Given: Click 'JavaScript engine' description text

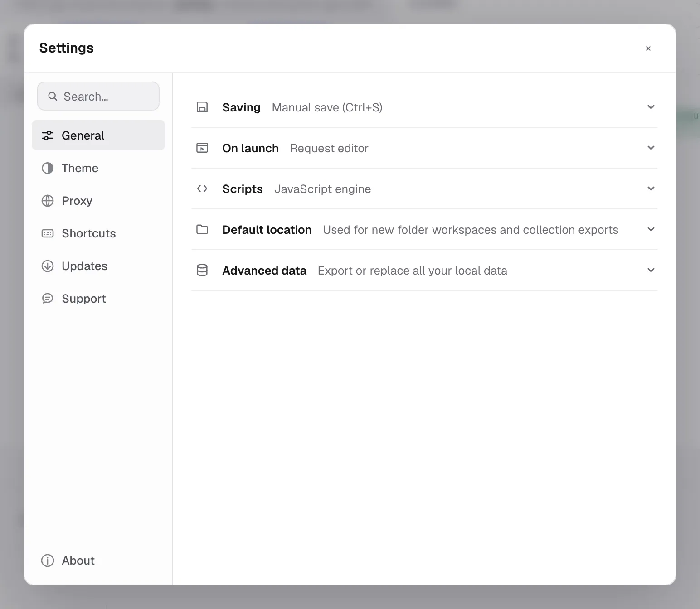Looking at the screenshot, I should pyautogui.click(x=323, y=189).
